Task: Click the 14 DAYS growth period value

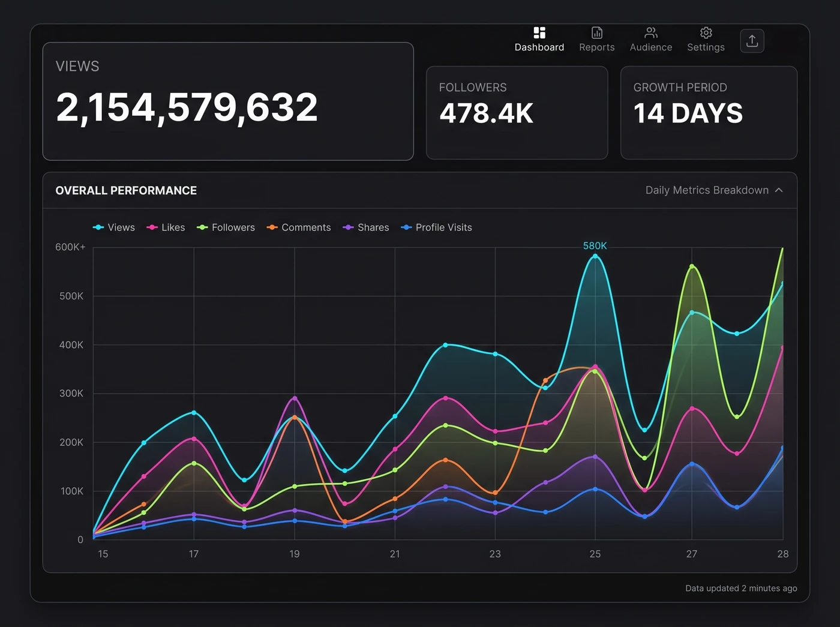Action: click(688, 113)
